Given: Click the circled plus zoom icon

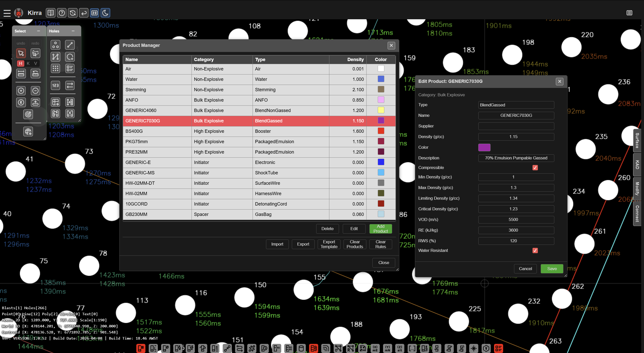Looking at the screenshot, I should pyautogui.click(x=21, y=91).
